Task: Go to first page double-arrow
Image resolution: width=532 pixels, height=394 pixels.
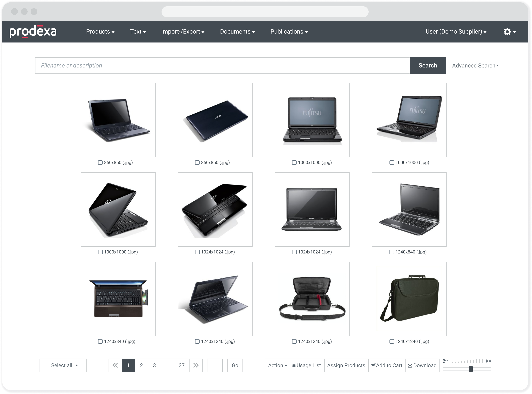Action: [115, 365]
